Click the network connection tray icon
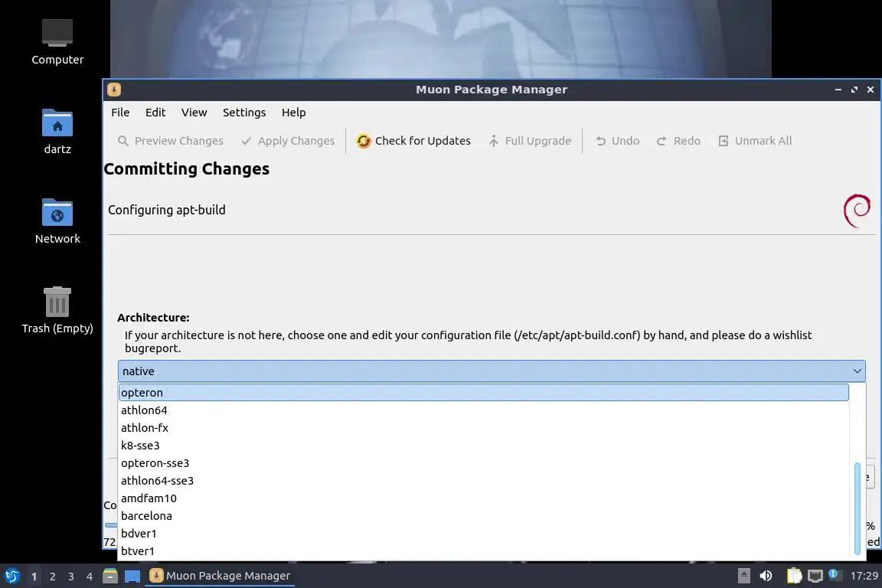The image size is (882, 588). [815, 576]
